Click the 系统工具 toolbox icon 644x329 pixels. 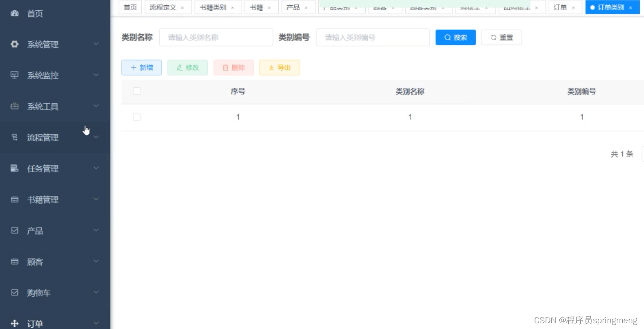[15, 106]
